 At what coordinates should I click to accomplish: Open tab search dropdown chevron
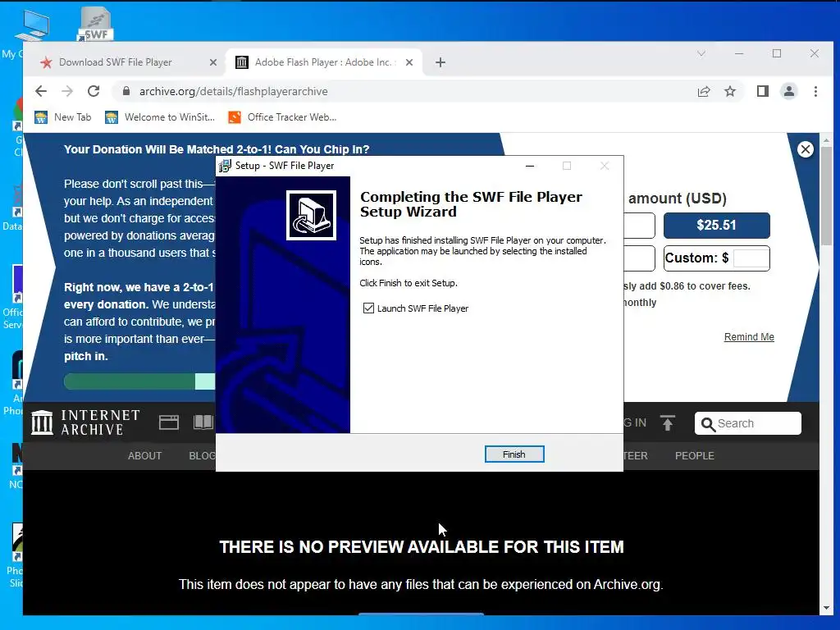[x=701, y=53]
